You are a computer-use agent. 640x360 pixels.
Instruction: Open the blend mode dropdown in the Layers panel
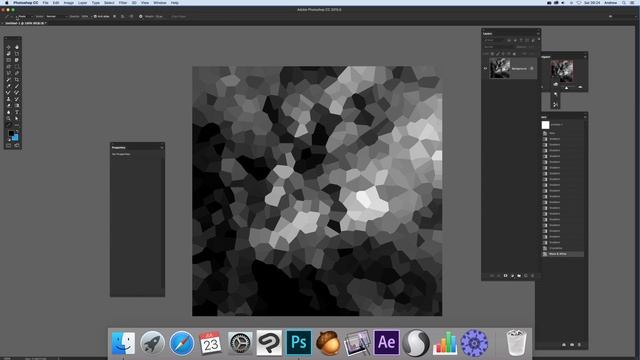(498, 47)
